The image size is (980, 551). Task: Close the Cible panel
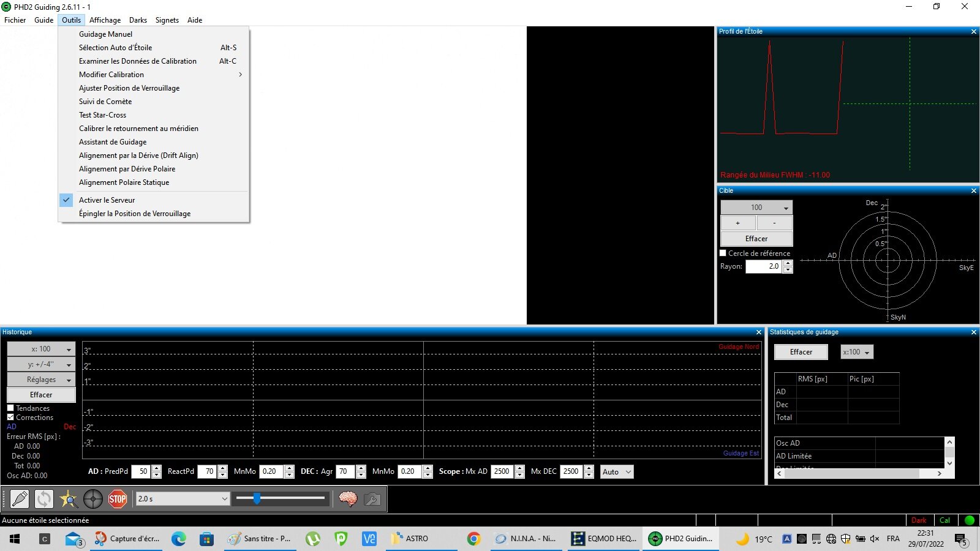tap(974, 190)
